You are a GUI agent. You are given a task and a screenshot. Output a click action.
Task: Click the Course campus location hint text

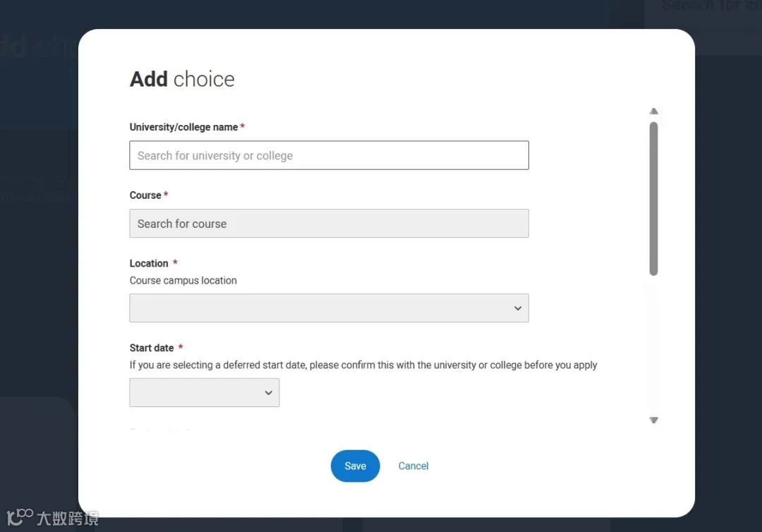coord(183,280)
